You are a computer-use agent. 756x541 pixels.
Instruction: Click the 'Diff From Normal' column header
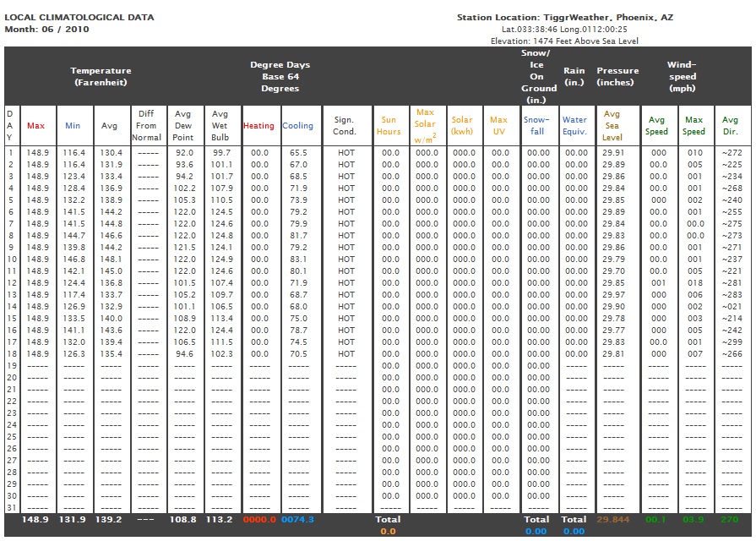147,125
